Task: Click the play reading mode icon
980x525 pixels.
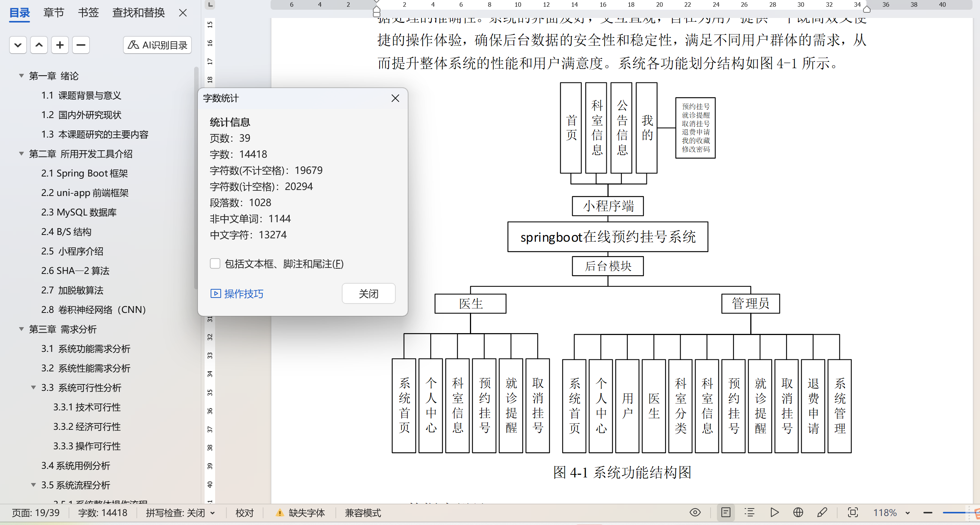Action: point(774,512)
